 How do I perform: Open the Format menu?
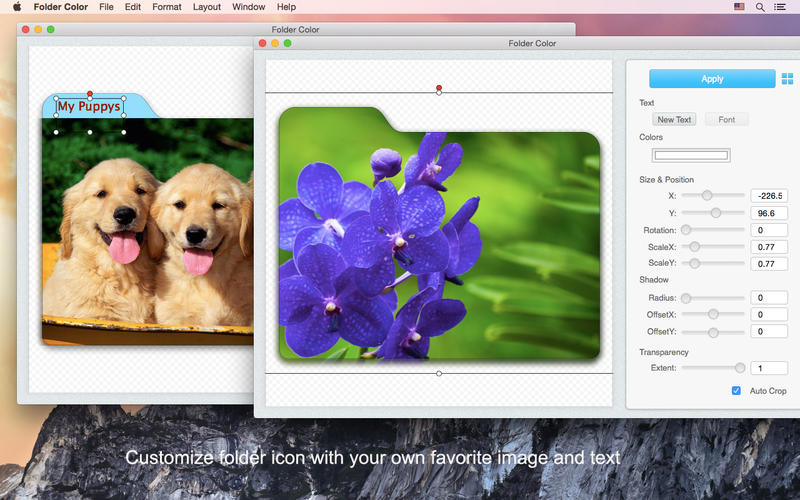[x=167, y=7]
